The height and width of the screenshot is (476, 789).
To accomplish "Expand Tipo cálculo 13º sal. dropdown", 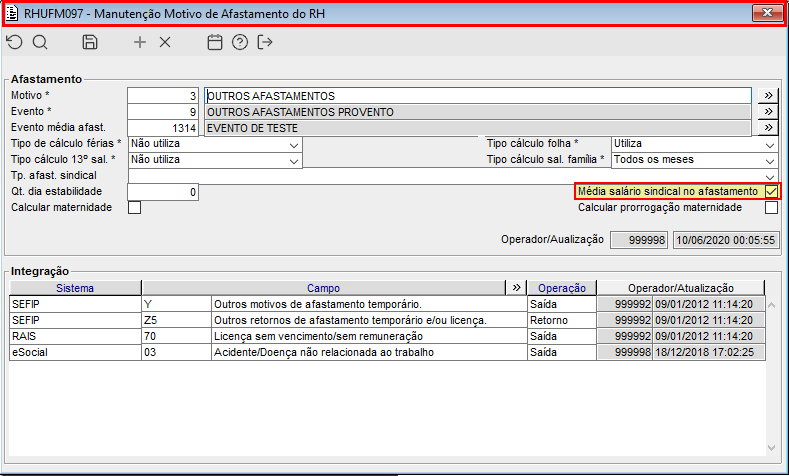I will (294, 161).
